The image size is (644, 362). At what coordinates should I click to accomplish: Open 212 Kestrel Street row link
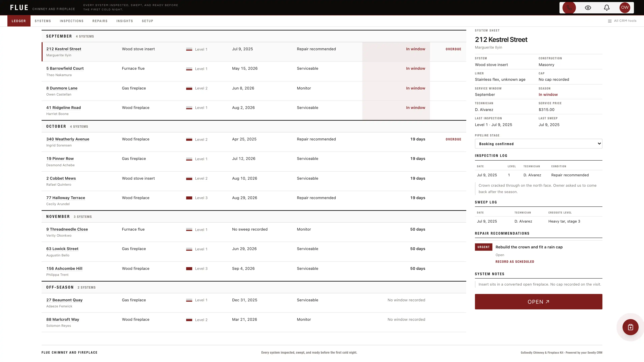click(x=64, y=49)
